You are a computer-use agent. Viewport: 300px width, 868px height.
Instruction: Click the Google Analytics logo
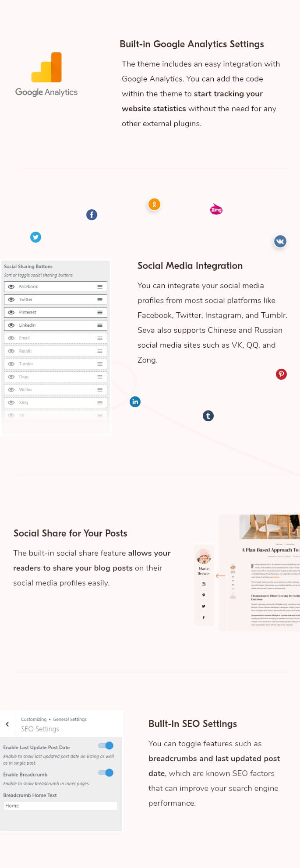pos(46,74)
